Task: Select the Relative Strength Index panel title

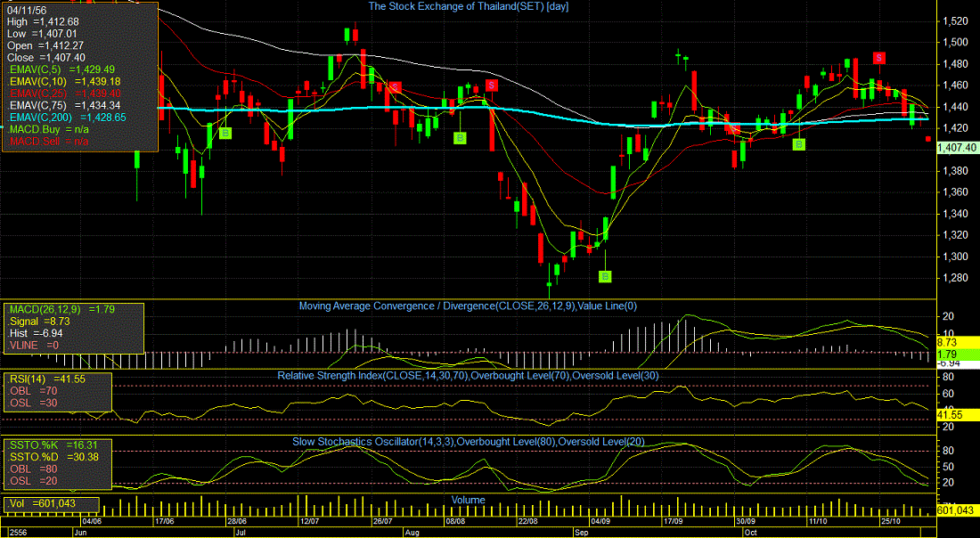Action: 468,376
